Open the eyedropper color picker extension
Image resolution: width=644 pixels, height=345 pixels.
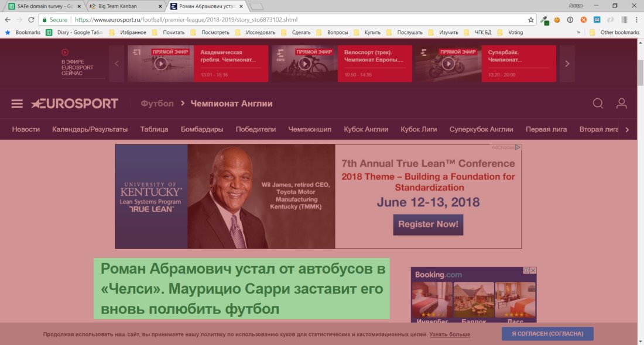544,20
